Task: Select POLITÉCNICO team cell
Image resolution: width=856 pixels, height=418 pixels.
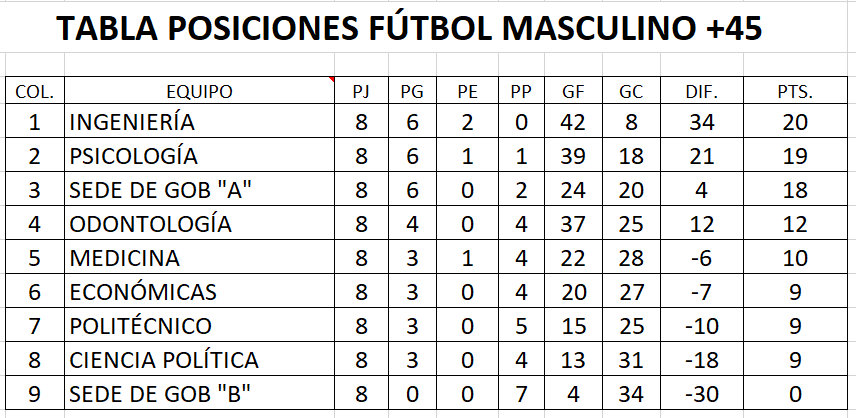Action: point(199,325)
